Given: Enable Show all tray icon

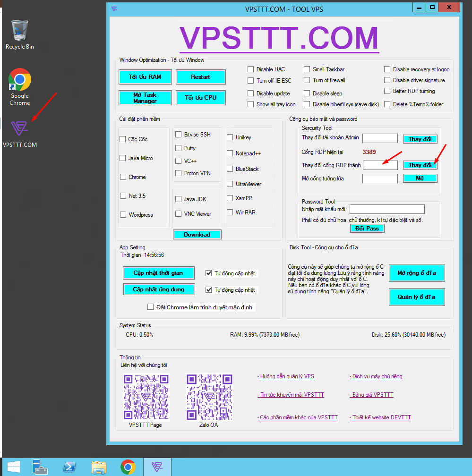Looking at the screenshot, I should [x=250, y=104].
